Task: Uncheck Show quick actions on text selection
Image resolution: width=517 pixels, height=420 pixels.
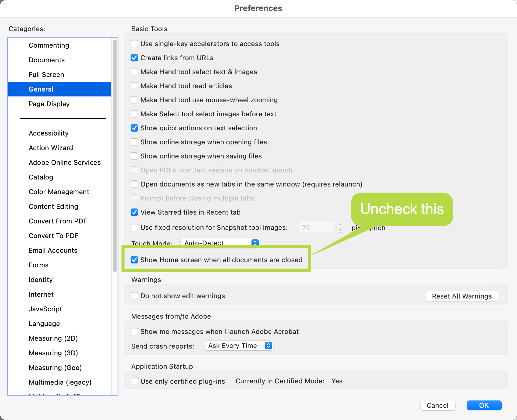Action: click(x=134, y=128)
